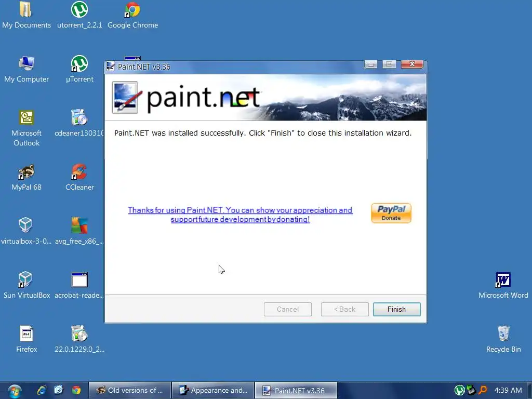Open the My Computer desktop icon
Image resolution: width=532 pixels, height=399 pixels.
[26, 70]
